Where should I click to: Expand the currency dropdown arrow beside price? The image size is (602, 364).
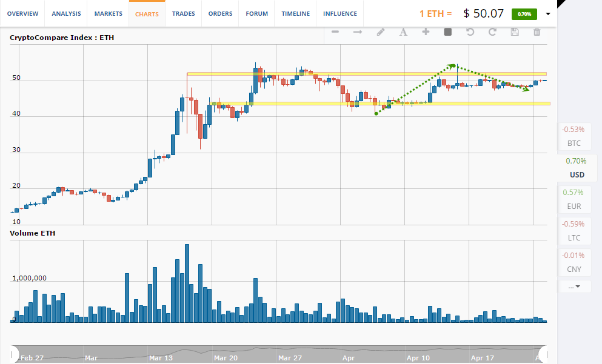pyautogui.click(x=548, y=14)
